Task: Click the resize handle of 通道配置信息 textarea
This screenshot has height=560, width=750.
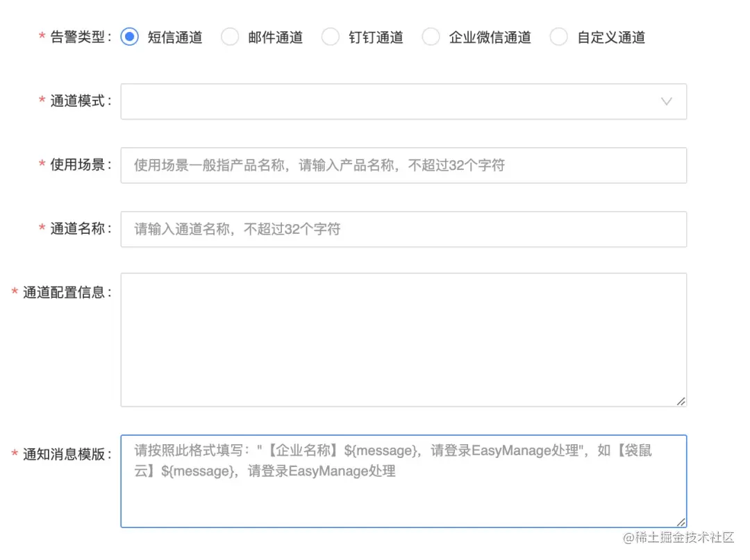Action: tap(681, 400)
